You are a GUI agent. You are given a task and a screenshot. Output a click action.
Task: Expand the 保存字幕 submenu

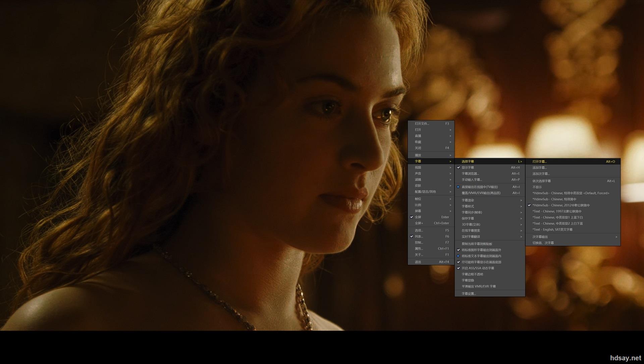point(490,218)
